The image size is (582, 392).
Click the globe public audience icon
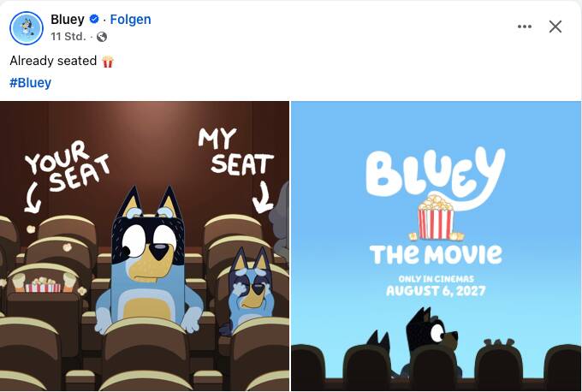[x=102, y=37]
